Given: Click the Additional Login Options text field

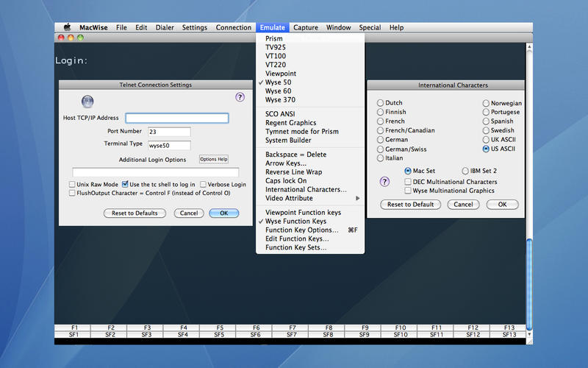Looking at the screenshot, I should tap(155, 172).
